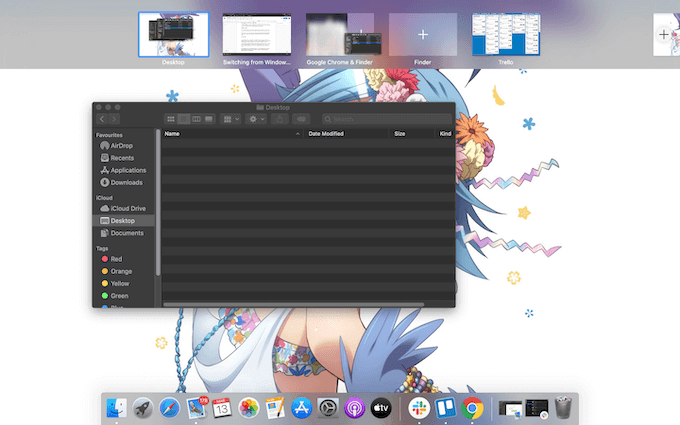Go forward in the Finder window
680x425 pixels.
(114, 119)
